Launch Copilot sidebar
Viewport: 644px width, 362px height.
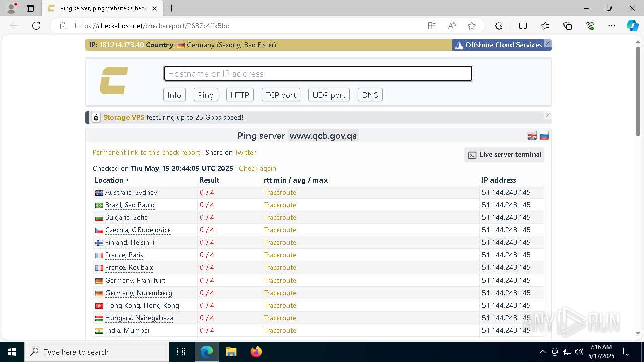pyautogui.click(x=632, y=26)
